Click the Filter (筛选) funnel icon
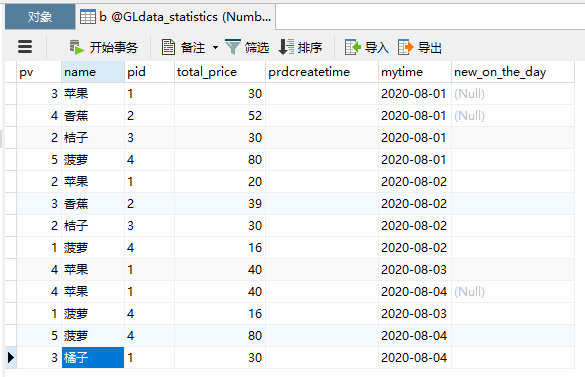The image size is (585, 377). click(x=233, y=47)
